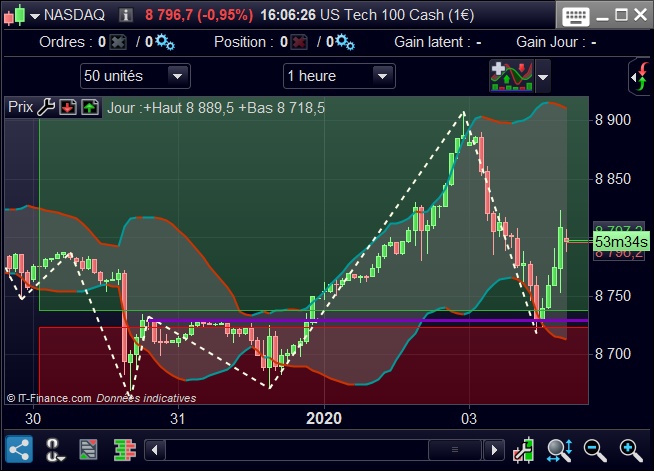This screenshot has height=471, width=654.
Task: Close all positions using the Position X icon
Action: coord(299,42)
